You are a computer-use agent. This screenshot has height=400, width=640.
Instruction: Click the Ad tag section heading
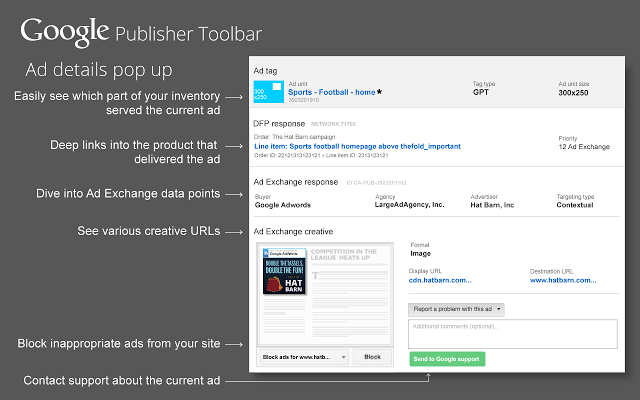pyautogui.click(x=265, y=71)
